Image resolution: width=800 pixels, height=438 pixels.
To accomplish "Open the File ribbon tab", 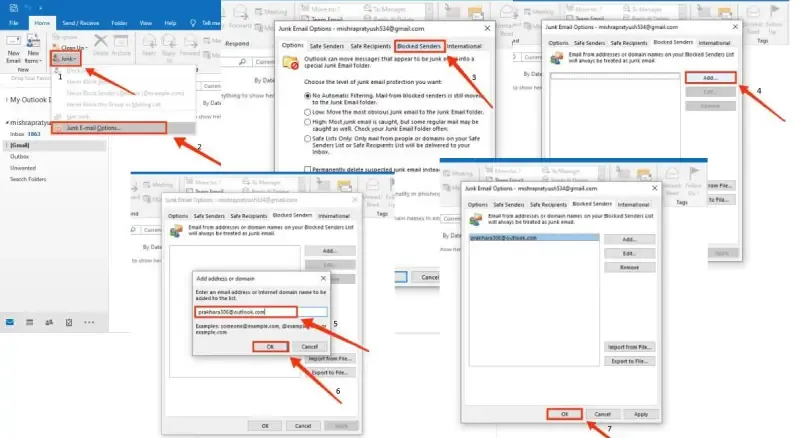I will (x=14, y=23).
